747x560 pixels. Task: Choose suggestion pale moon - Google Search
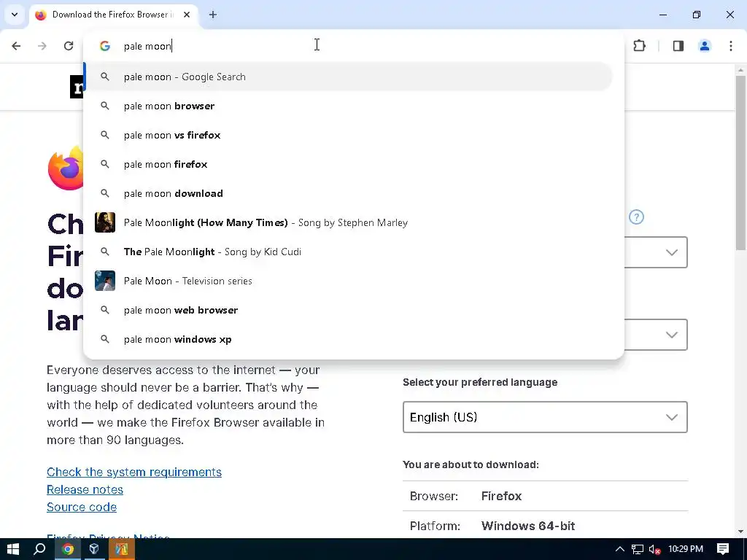coord(348,77)
